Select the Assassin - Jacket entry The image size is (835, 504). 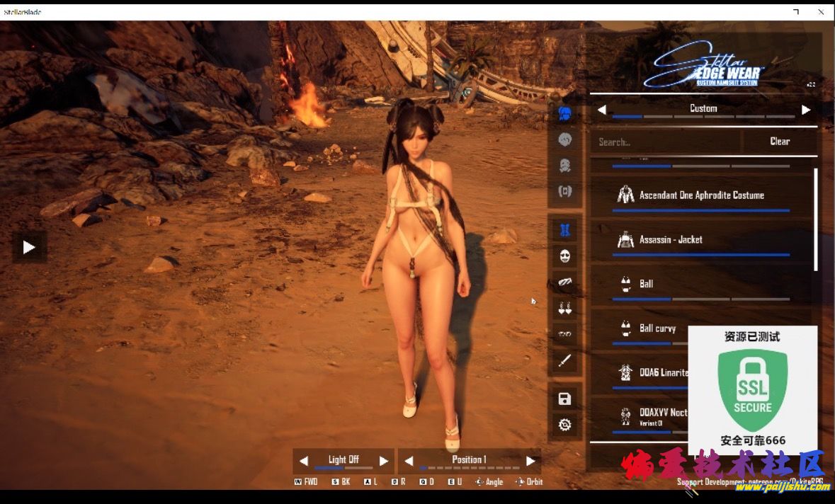tap(702, 241)
